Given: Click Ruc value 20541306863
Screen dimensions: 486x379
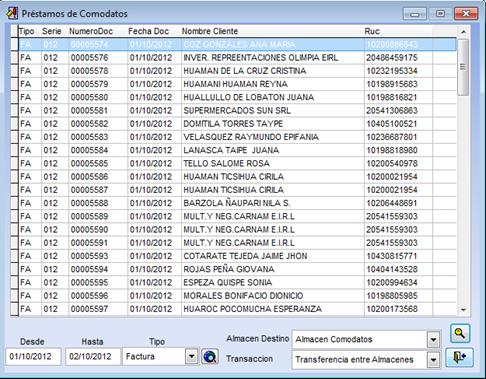Looking at the screenshot, I should pos(392,110).
